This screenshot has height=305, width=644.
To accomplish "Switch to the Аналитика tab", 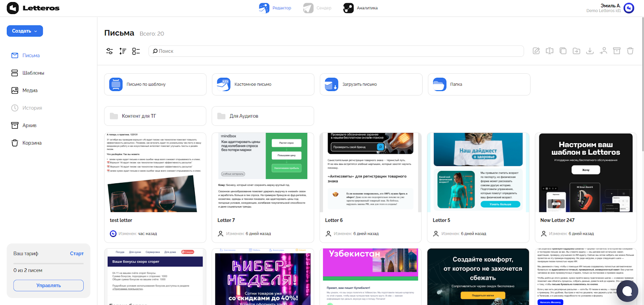I will click(x=361, y=8).
